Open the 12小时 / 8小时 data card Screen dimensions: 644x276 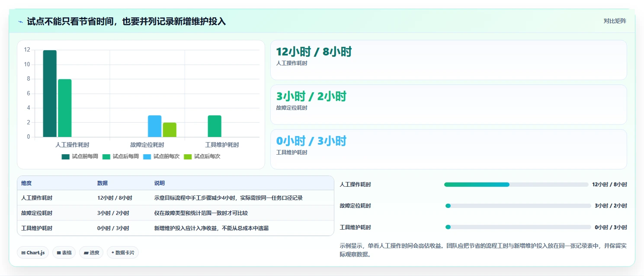pos(449,60)
